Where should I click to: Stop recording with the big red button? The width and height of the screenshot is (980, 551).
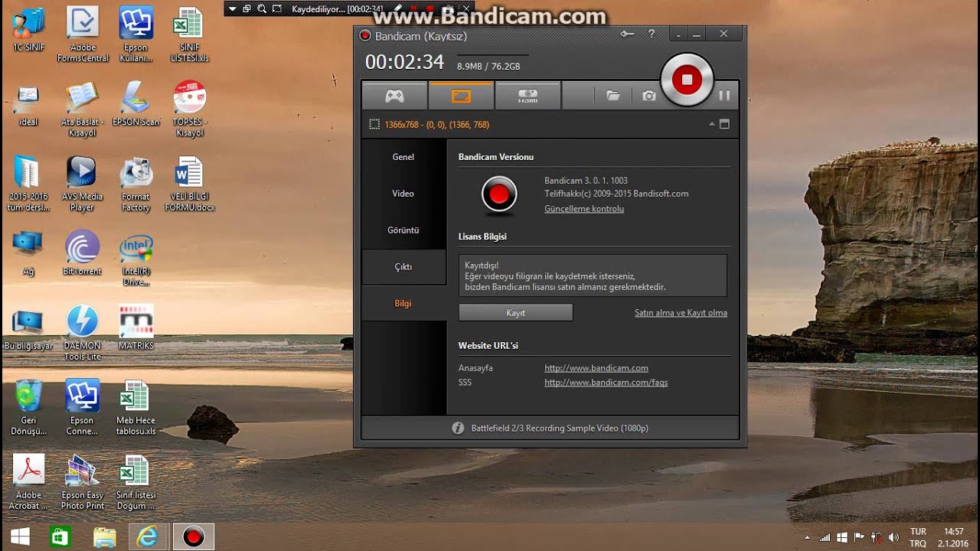(687, 79)
